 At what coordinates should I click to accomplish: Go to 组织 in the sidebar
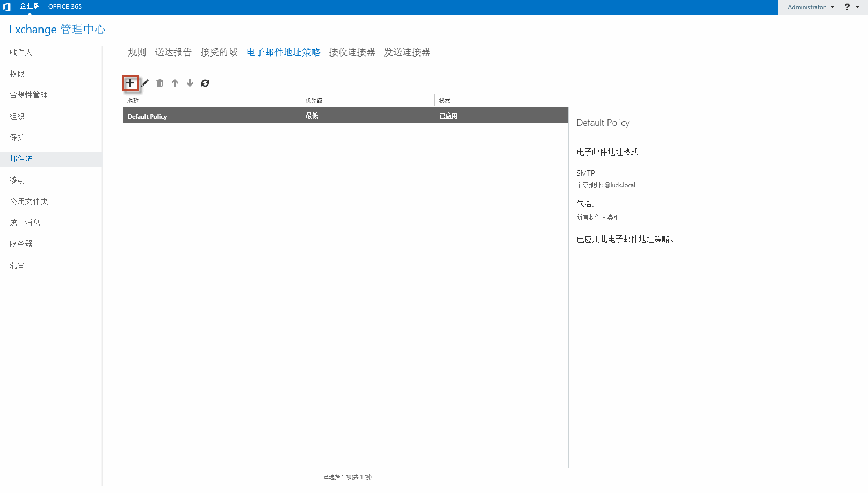click(x=17, y=116)
